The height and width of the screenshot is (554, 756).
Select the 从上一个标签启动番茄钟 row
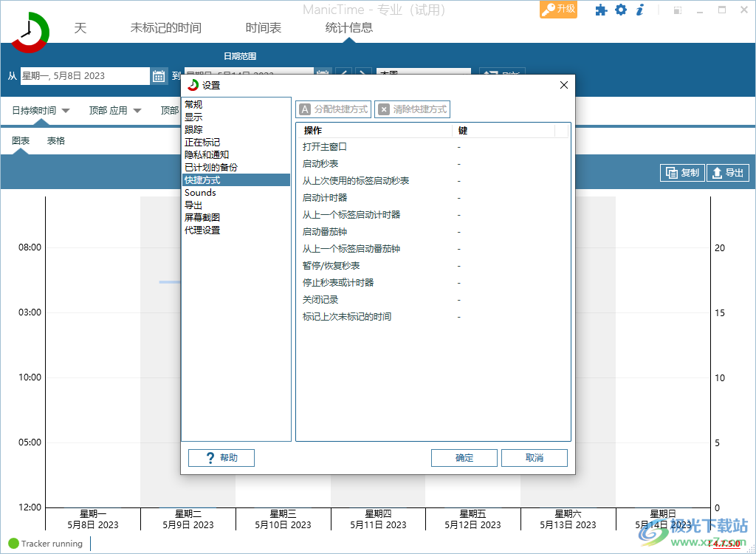[433, 248]
